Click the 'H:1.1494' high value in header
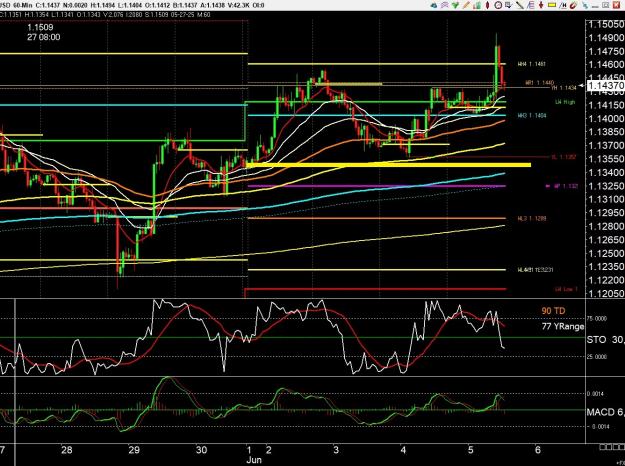The height and width of the screenshot is (466, 625). tap(104, 5)
